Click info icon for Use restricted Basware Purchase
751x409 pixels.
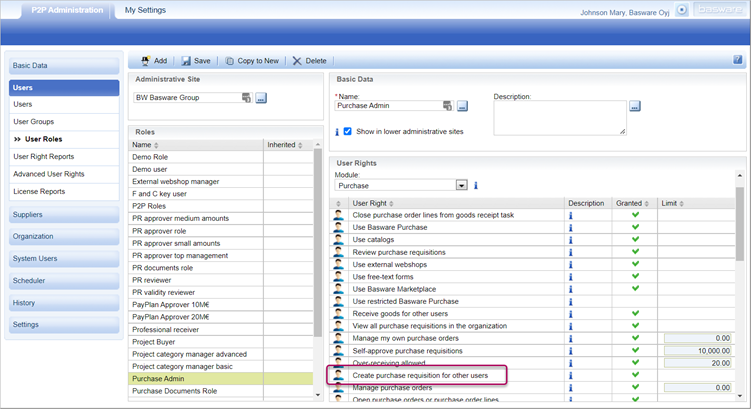(x=570, y=302)
